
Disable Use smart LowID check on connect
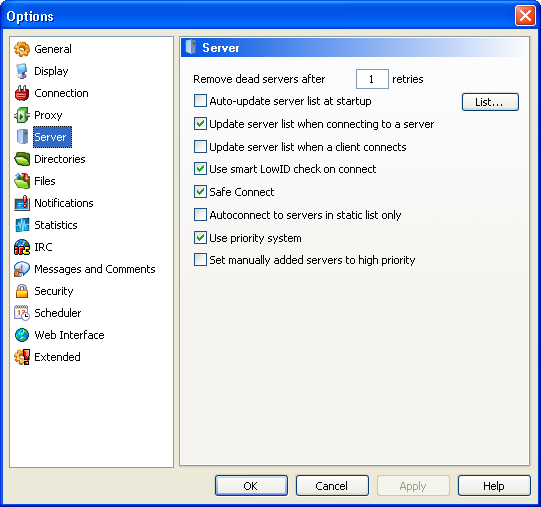200,169
